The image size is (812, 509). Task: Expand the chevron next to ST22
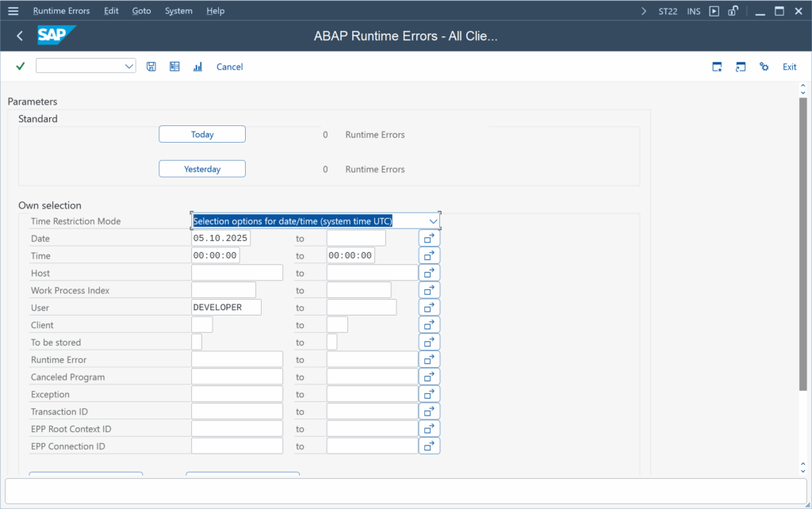pyautogui.click(x=643, y=11)
